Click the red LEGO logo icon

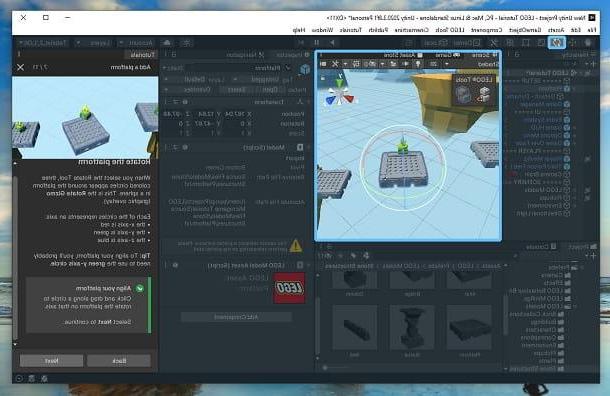(x=289, y=288)
